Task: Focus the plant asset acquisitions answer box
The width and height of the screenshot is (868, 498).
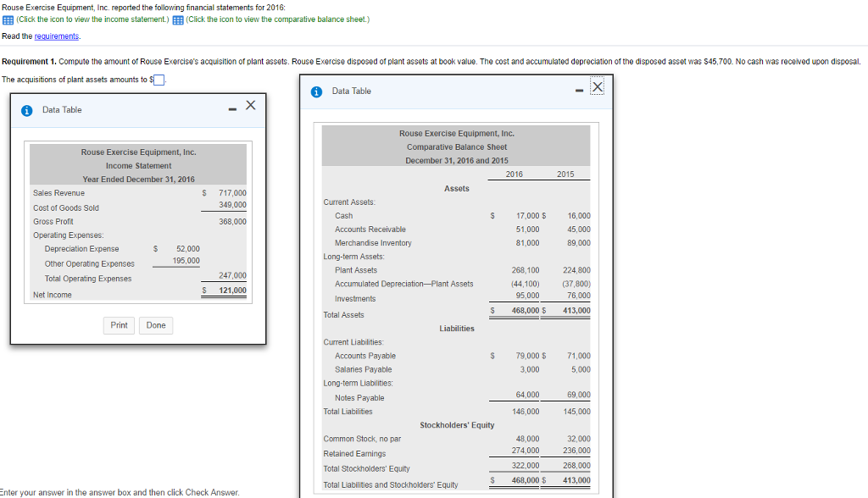Action: [x=158, y=80]
